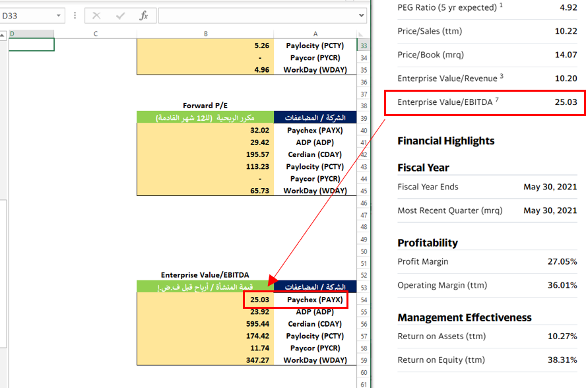The width and height of the screenshot is (588, 388).
Task: Click the Price/Book (mrq) label
Action: [430, 55]
